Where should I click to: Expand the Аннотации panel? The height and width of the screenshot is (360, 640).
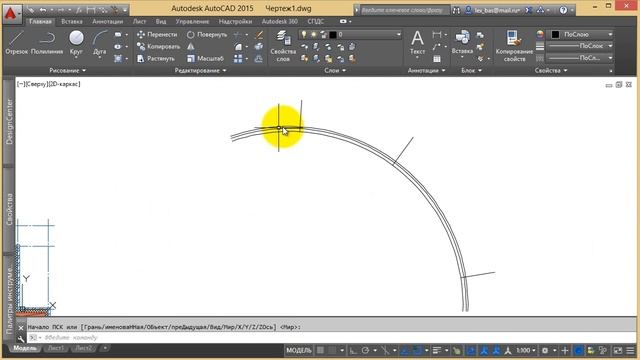point(426,70)
